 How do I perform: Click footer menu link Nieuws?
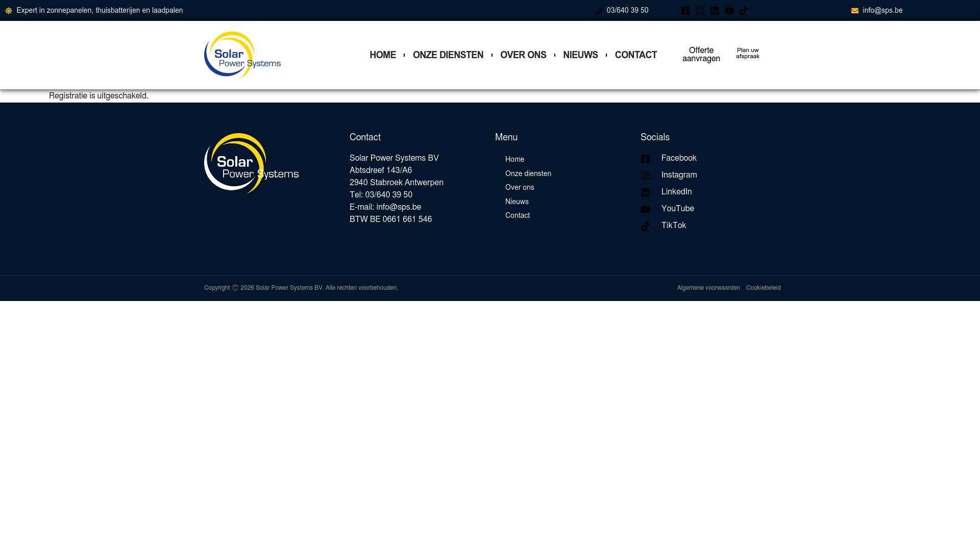click(x=517, y=202)
